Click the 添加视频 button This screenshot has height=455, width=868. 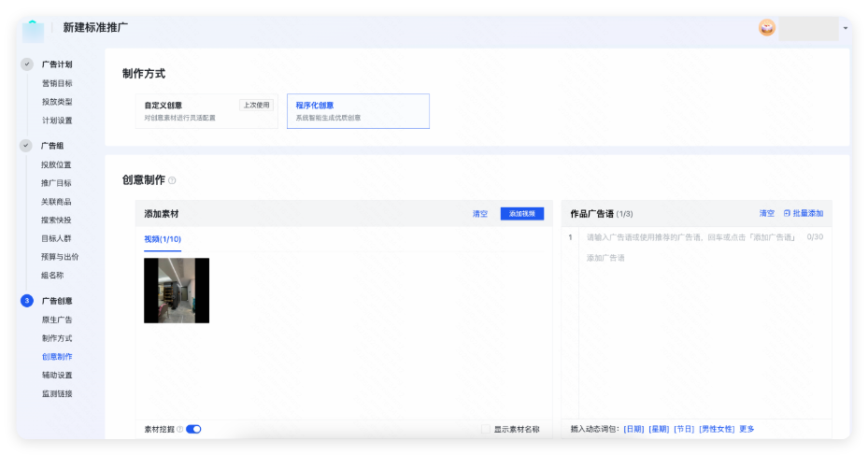[x=522, y=214]
